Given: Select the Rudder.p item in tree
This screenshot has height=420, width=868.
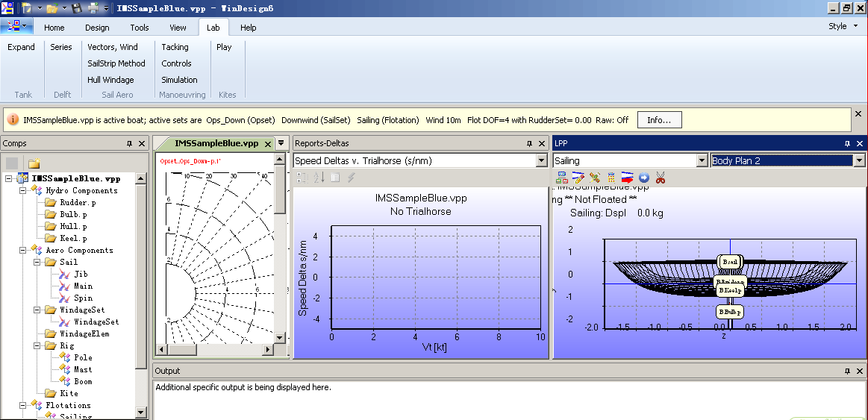Looking at the screenshot, I should point(78,202).
